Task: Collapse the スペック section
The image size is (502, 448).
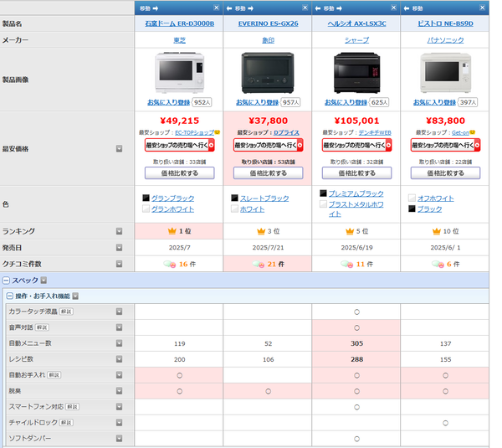Action: [x=6, y=281]
